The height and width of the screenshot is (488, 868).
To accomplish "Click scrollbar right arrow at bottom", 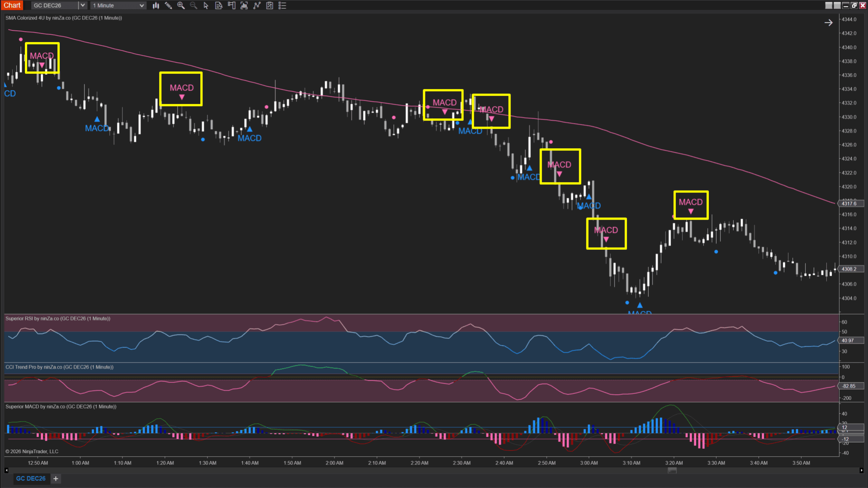I will coord(861,470).
